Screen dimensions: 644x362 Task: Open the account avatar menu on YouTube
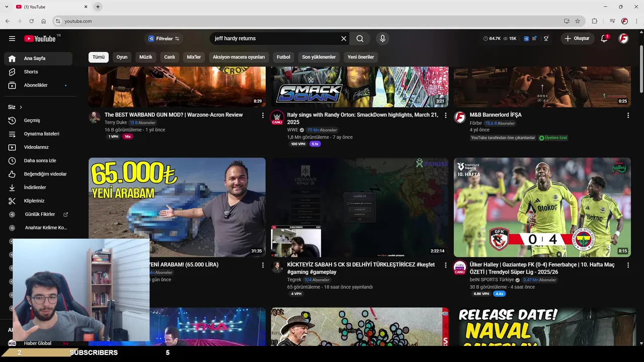coord(623,39)
